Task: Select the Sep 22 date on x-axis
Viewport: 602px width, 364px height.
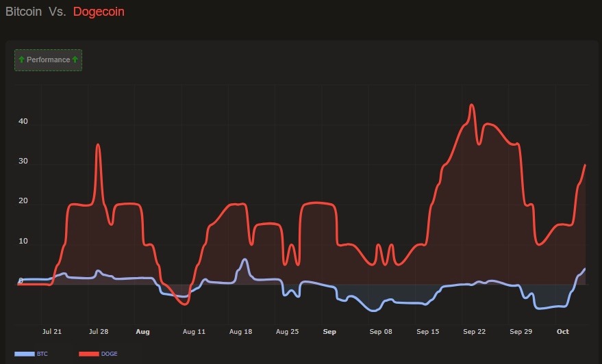Action: pyautogui.click(x=474, y=332)
